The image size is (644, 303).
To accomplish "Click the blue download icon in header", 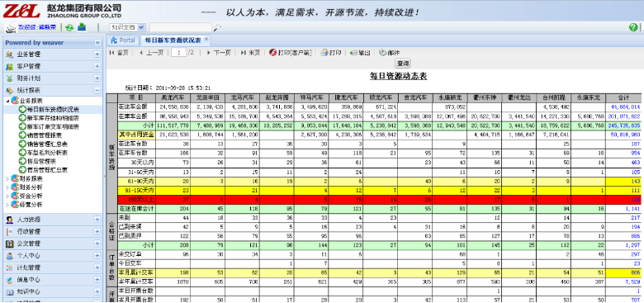I will [x=82, y=27].
